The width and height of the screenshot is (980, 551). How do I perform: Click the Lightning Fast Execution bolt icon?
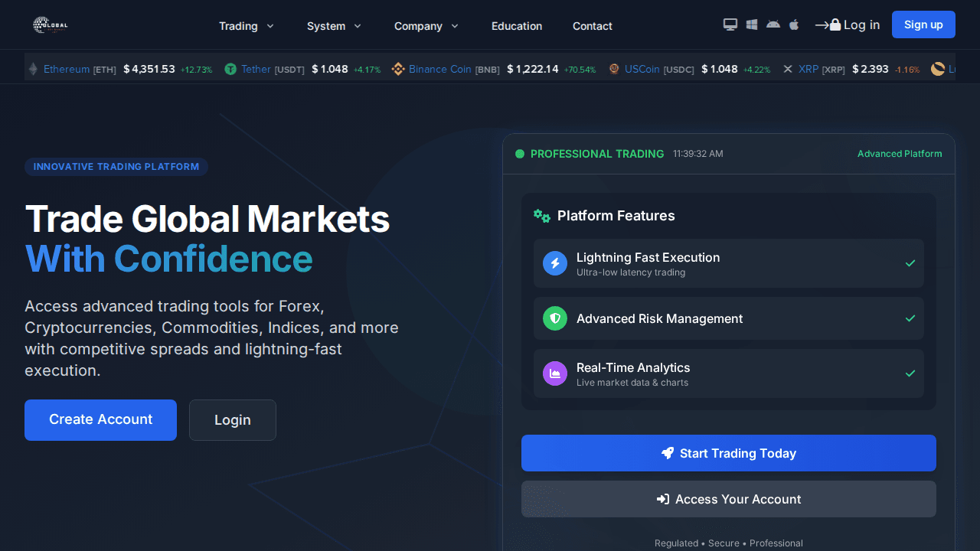(x=555, y=263)
